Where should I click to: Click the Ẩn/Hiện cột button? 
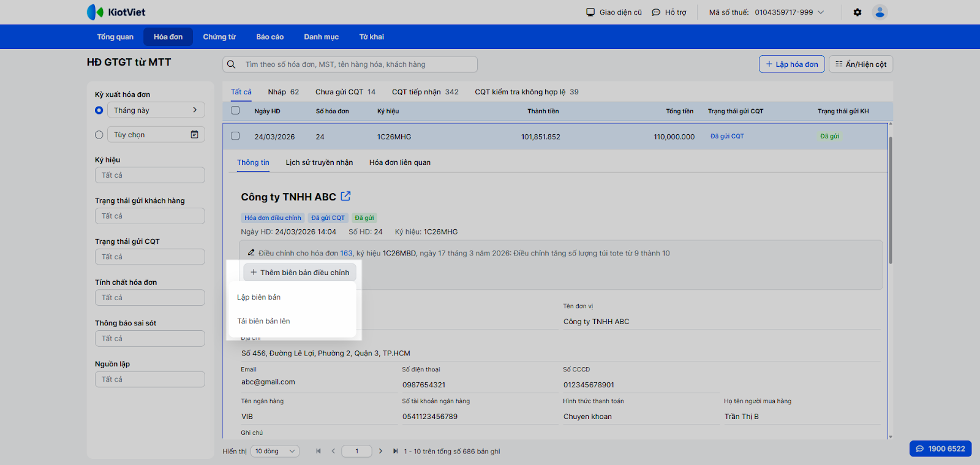click(861, 64)
